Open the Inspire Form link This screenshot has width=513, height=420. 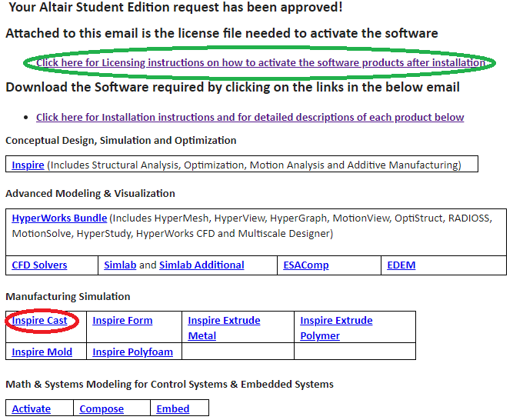pyautogui.click(x=122, y=321)
